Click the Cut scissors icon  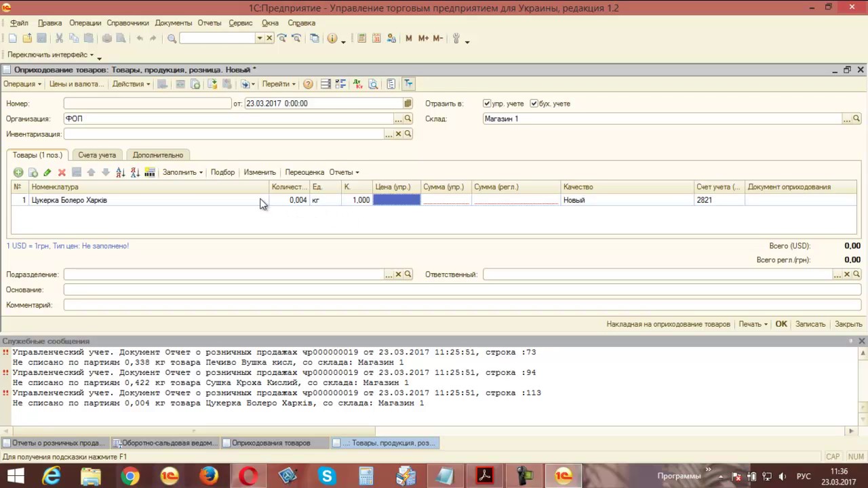point(59,39)
